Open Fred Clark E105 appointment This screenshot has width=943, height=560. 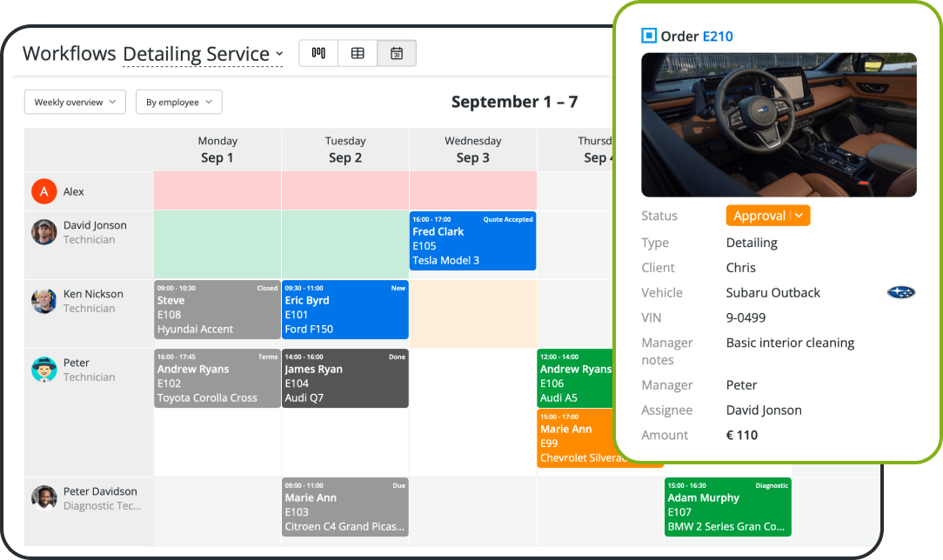click(x=472, y=241)
